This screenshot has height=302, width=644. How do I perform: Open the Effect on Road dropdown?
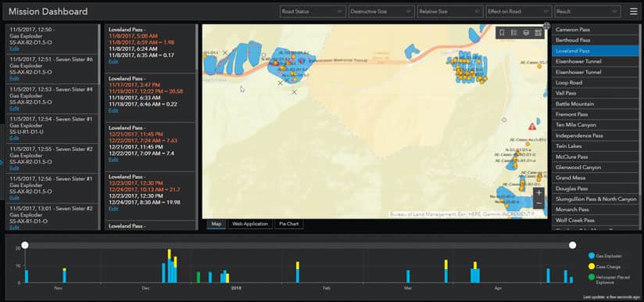pyautogui.click(x=518, y=12)
